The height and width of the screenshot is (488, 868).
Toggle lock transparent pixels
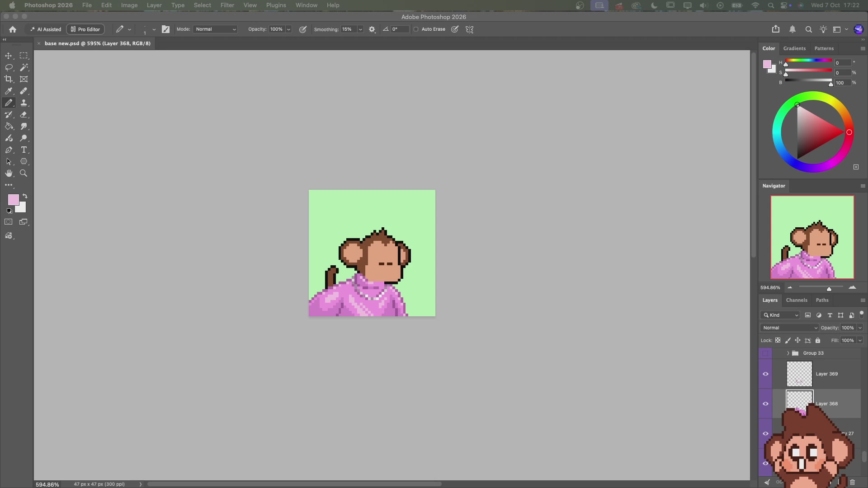[x=778, y=340]
